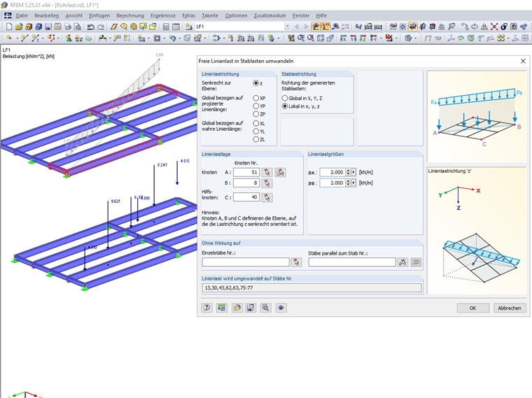
Task: Click the Knoten B number field
Action: pos(246,183)
